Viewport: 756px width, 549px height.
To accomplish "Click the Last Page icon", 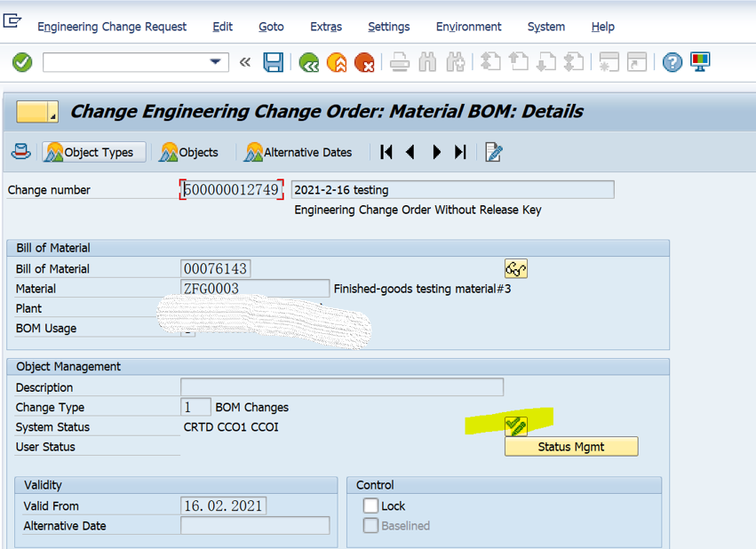I will [574, 62].
